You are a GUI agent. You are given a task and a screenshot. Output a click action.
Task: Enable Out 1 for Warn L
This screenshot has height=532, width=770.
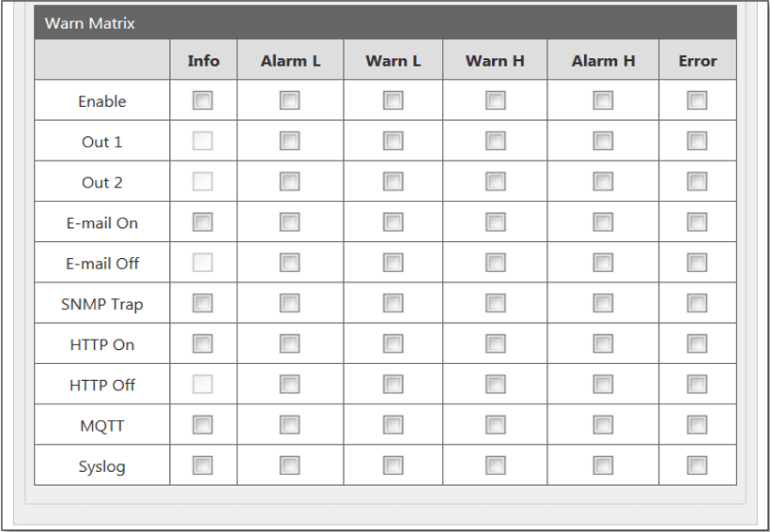393,141
